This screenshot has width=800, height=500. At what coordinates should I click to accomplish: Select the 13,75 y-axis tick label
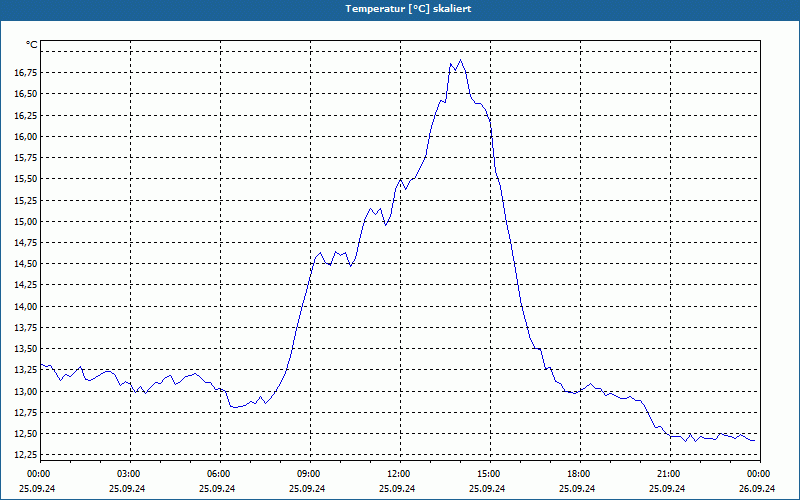(26, 328)
